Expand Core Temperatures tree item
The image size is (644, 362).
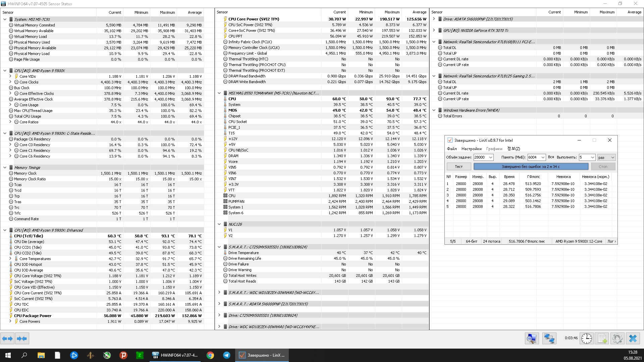[10, 259]
